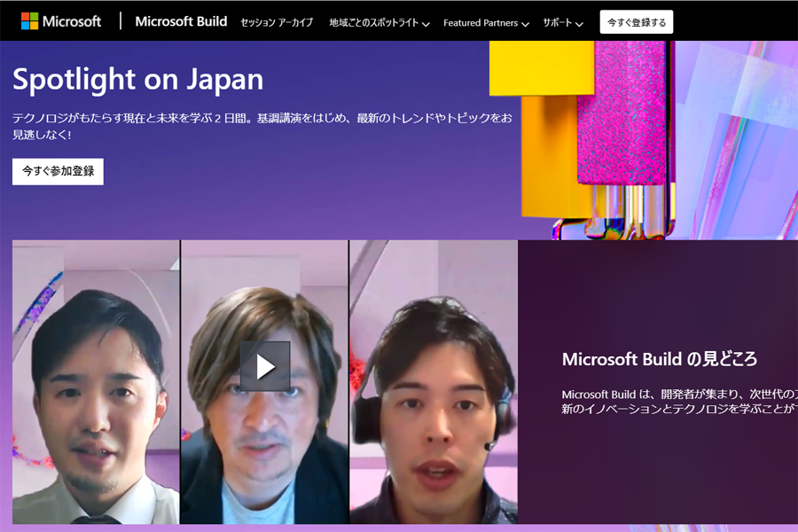This screenshot has height=532, width=798.
Task: Click the Spotlight on Japan heading
Action: tap(137, 80)
